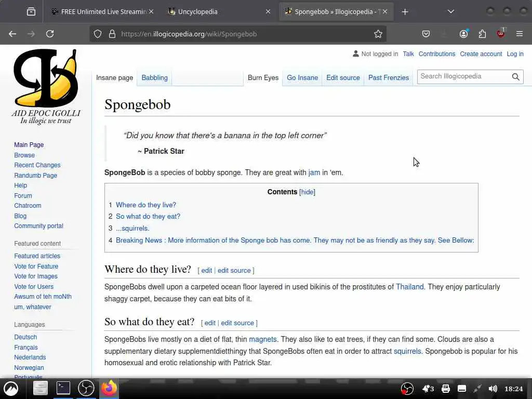Open the Past Frenzies history tab
The image size is (532, 399).
(x=389, y=78)
